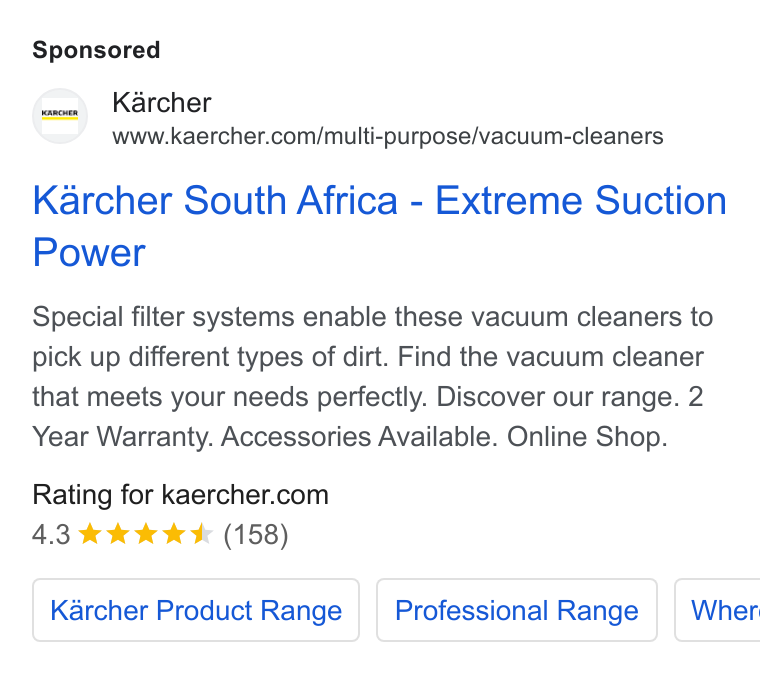This screenshot has height=674, width=760.
Task: Click the first gold rating star
Action: pos(90,534)
